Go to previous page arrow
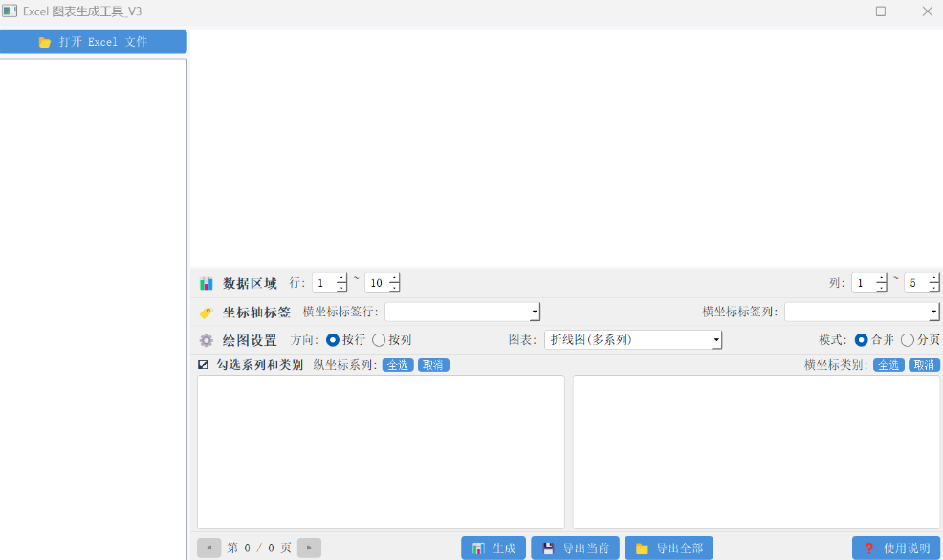The image size is (943, 560). (x=208, y=548)
